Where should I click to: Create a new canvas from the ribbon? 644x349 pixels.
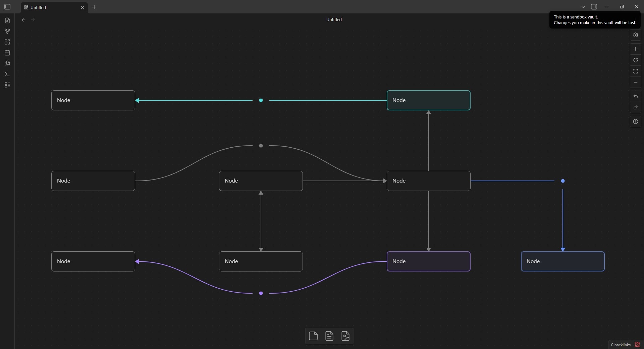tap(7, 42)
